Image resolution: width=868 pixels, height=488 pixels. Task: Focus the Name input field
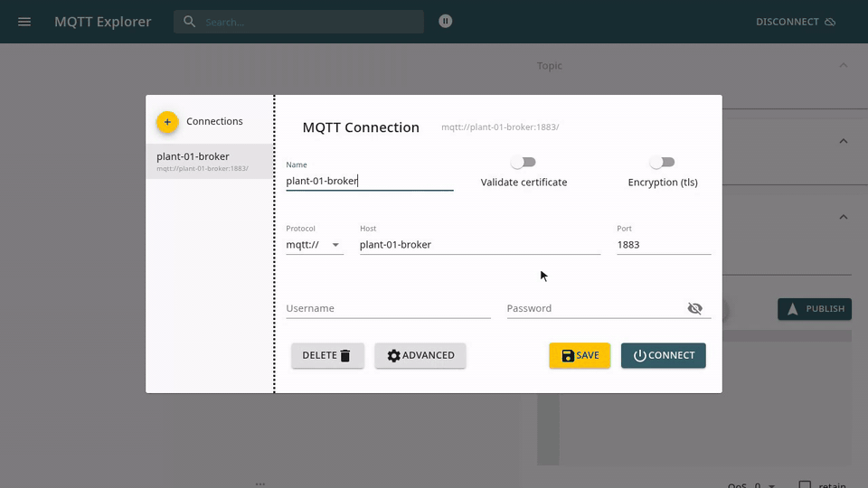[369, 181]
